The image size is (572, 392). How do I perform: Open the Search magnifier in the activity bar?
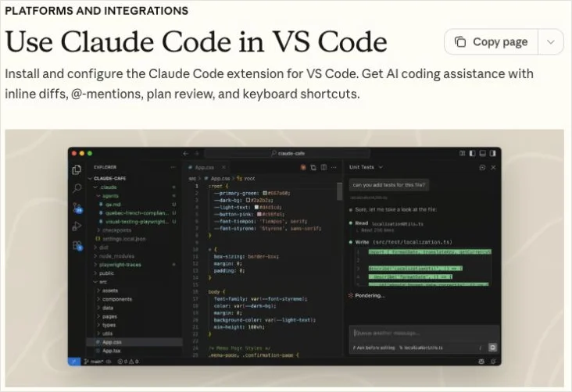tap(77, 188)
